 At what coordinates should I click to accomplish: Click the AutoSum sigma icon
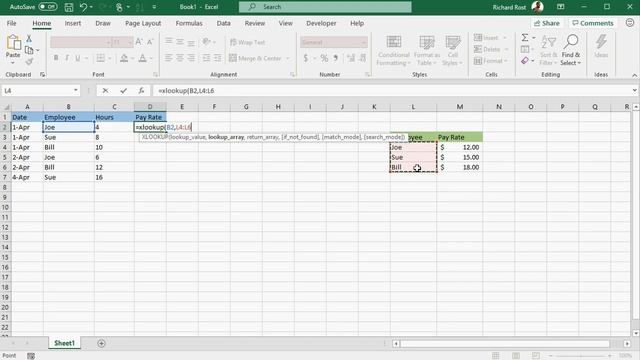point(525,38)
